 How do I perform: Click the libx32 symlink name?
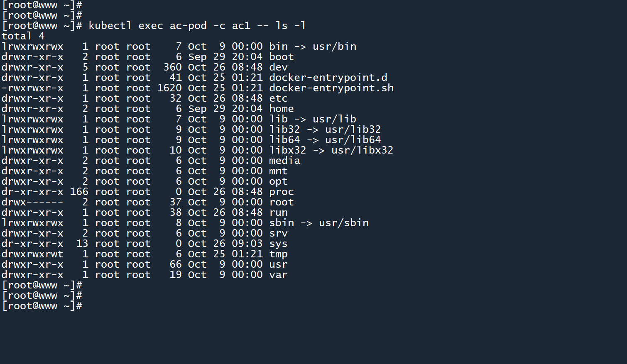[x=287, y=150]
